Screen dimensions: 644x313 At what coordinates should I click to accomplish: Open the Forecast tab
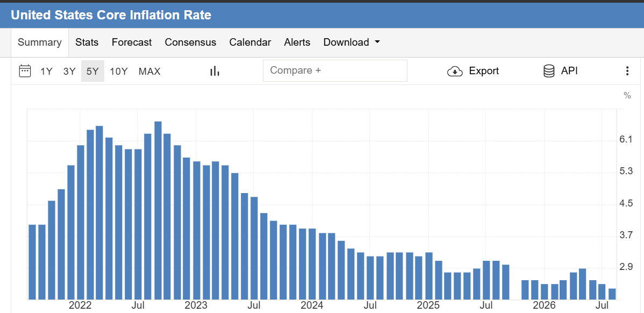pos(132,42)
